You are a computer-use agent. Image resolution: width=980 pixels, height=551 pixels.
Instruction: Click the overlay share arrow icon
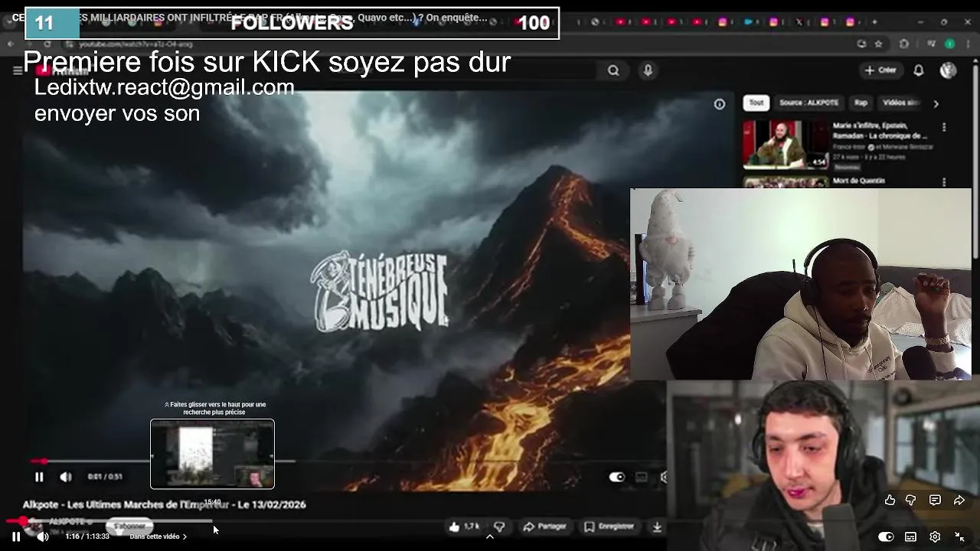tap(959, 500)
